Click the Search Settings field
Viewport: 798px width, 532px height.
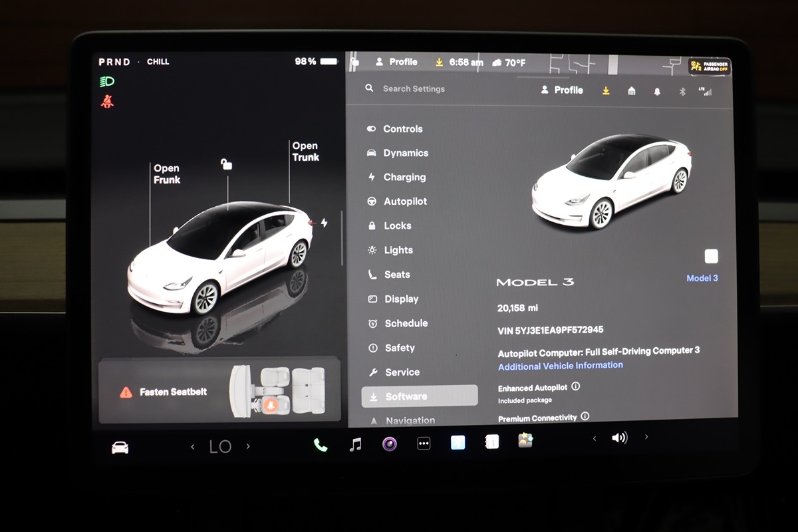coord(414,88)
